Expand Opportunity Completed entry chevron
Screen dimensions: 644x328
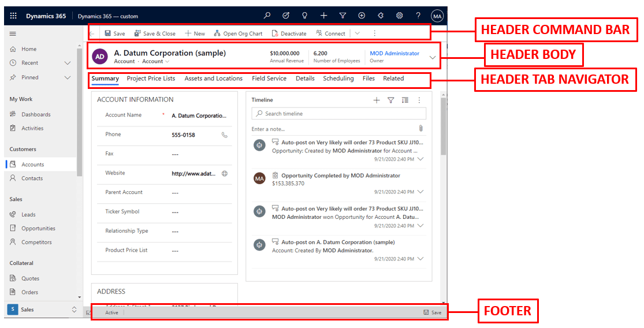coord(420,192)
